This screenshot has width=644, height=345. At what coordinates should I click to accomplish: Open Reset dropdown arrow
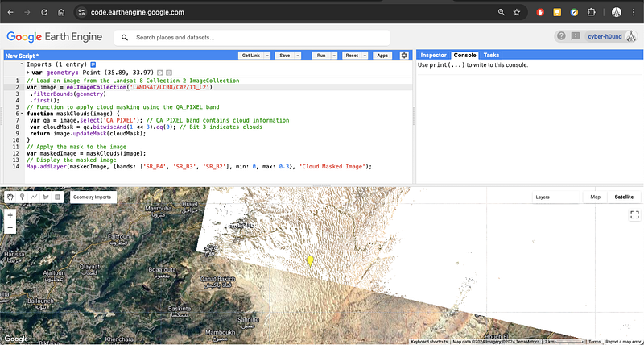coord(365,56)
